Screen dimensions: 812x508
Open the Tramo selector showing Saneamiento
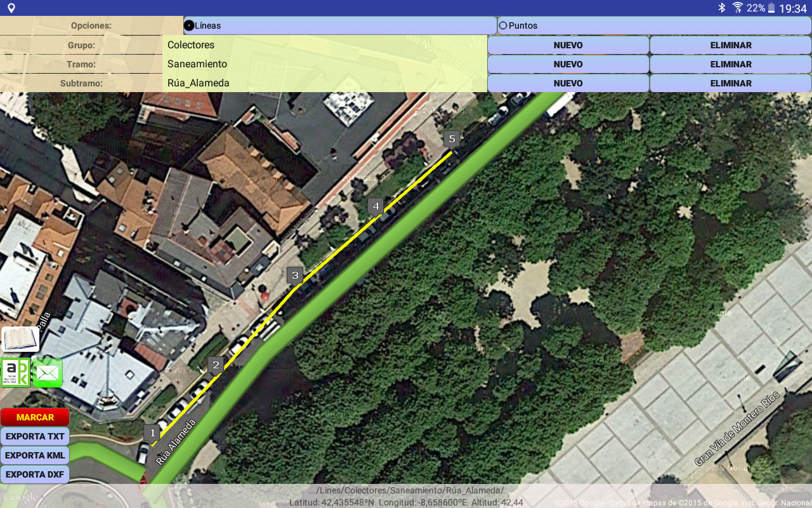point(325,64)
